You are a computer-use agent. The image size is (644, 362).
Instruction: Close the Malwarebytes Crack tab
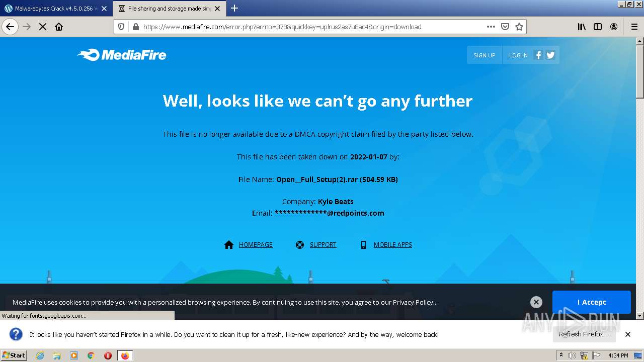tap(104, 9)
